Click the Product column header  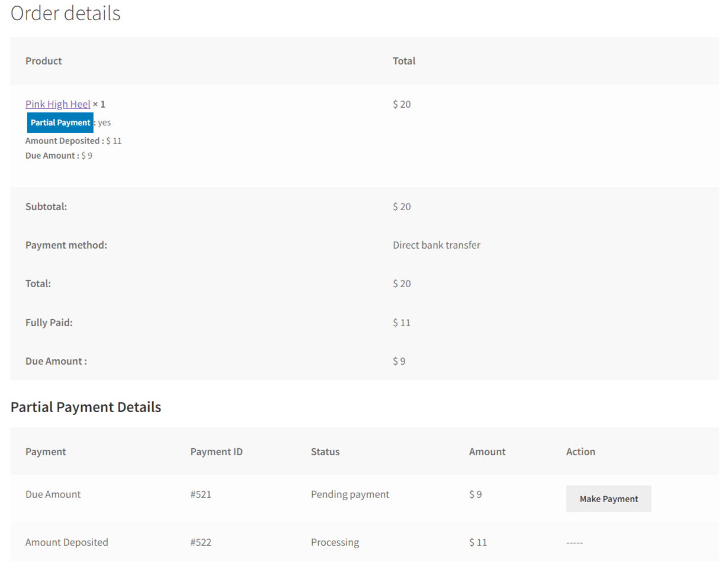click(x=44, y=61)
